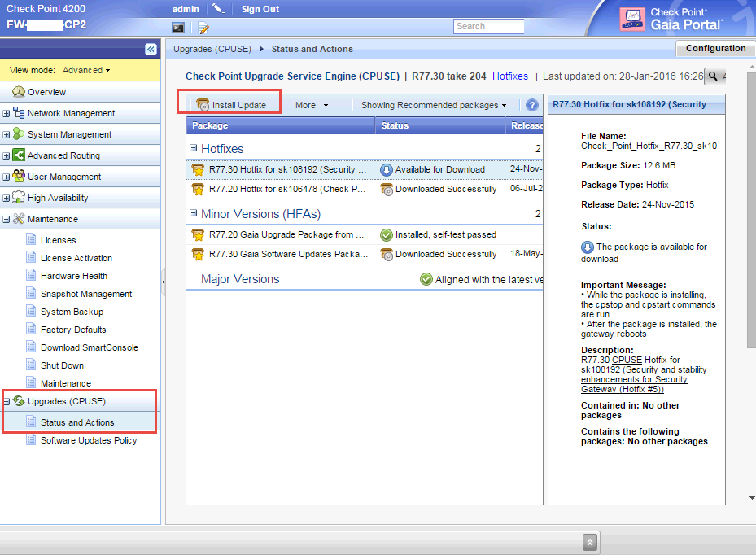Open the Hotfixes hyperlink in title
Image resolution: width=756 pixels, height=555 pixels.
[x=510, y=76]
